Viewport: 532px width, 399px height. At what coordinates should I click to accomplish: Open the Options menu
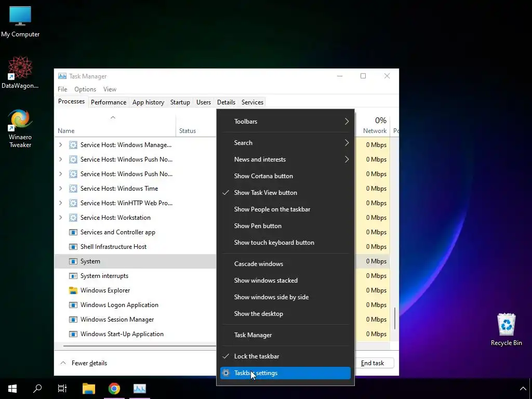(85, 89)
